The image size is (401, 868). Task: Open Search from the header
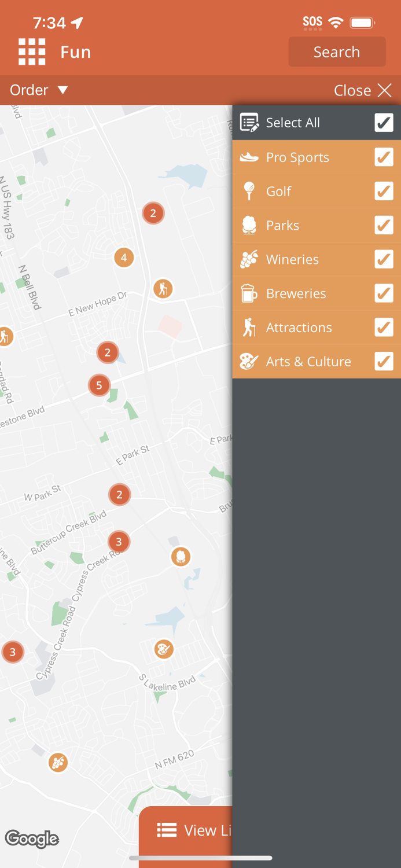point(337,52)
